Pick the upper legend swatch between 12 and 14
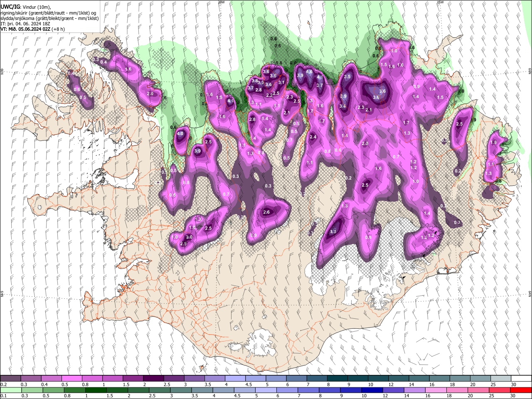 pyautogui.click(x=398, y=379)
